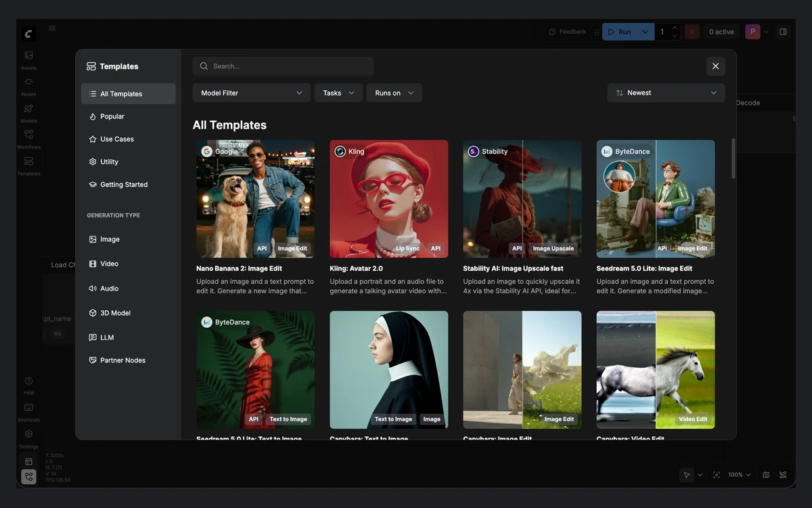Screen dimensions: 812x508
Task: Open the Assets panel in the sidebar
Action: 28,59
